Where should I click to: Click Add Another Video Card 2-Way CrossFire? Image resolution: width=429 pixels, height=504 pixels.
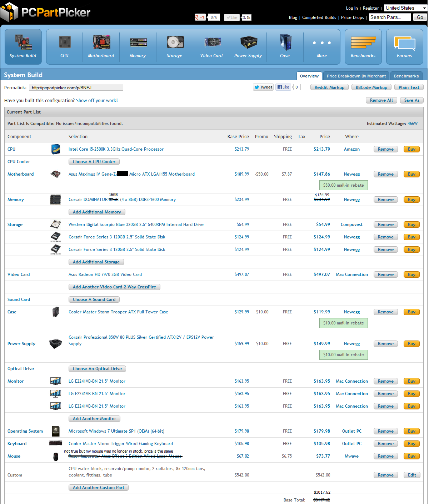point(114,287)
